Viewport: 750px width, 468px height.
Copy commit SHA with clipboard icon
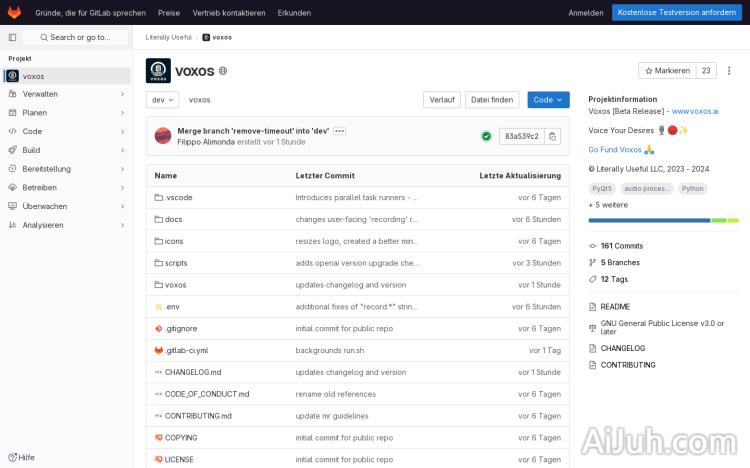[553, 136]
